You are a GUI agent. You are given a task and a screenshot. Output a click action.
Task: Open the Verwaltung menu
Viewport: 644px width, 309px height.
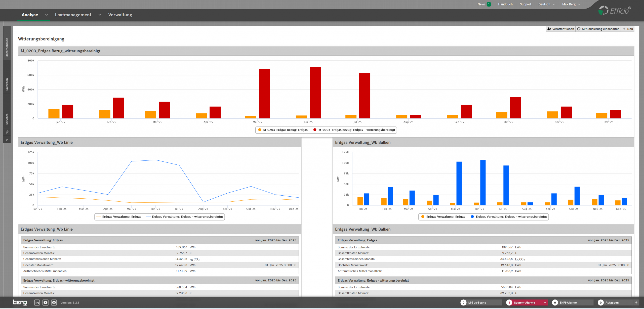[x=120, y=15]
